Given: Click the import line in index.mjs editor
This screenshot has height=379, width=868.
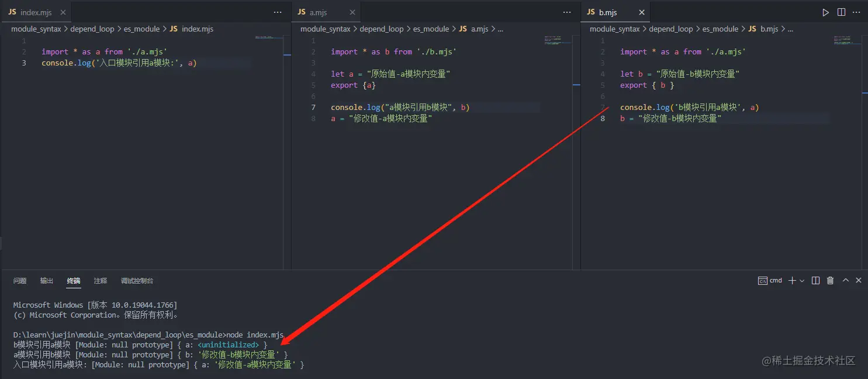Looking at the screenshot, I should 104,51.
